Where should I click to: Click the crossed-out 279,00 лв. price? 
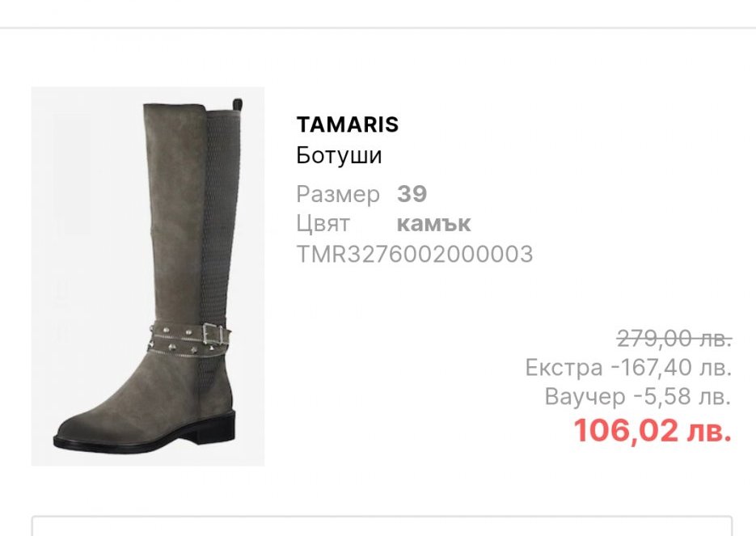coord(674,339)
